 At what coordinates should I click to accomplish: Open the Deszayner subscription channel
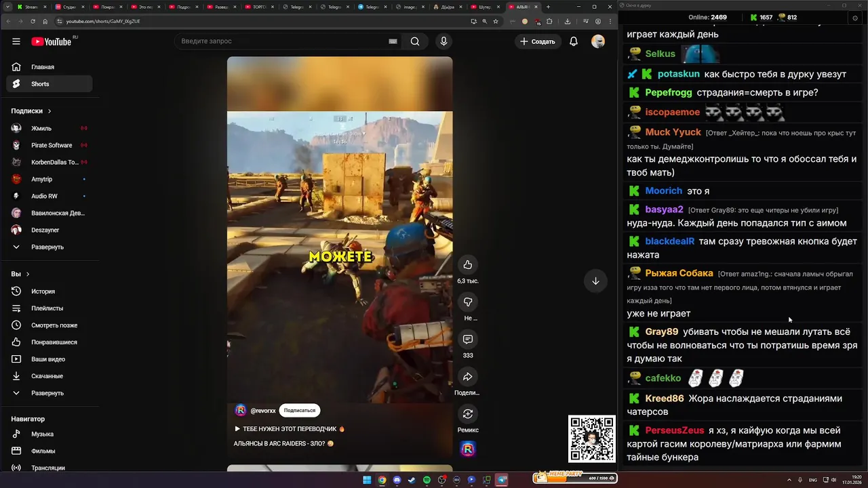[x=49, y=230]
